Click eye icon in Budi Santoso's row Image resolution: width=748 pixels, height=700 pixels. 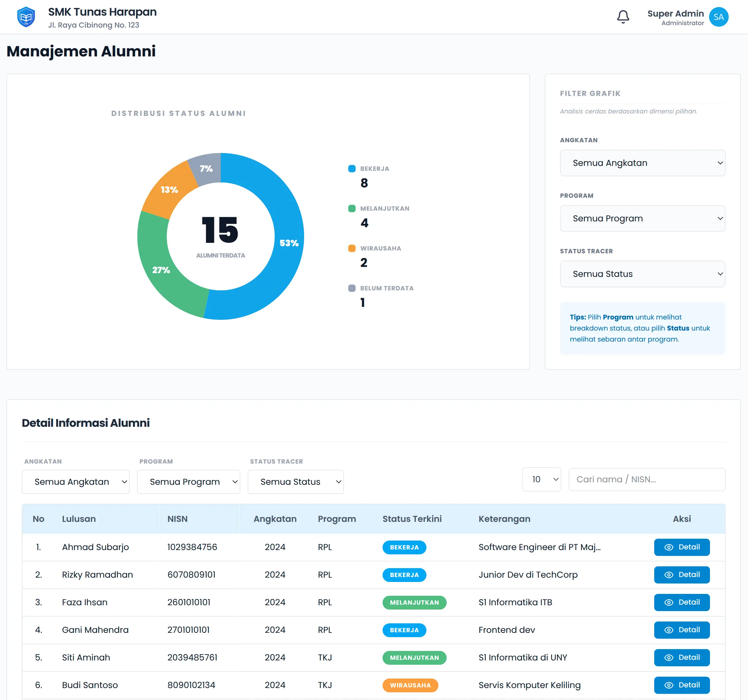[669, 685]
